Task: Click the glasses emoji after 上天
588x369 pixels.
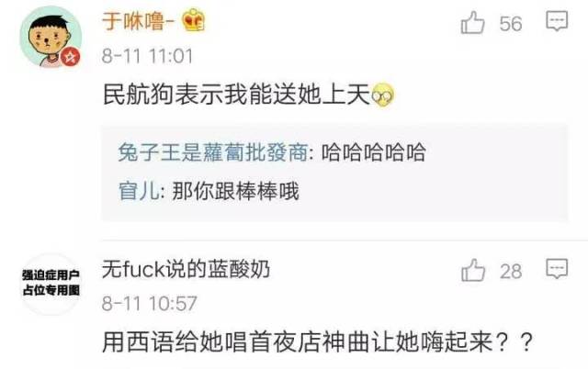Action: [383, 95]
